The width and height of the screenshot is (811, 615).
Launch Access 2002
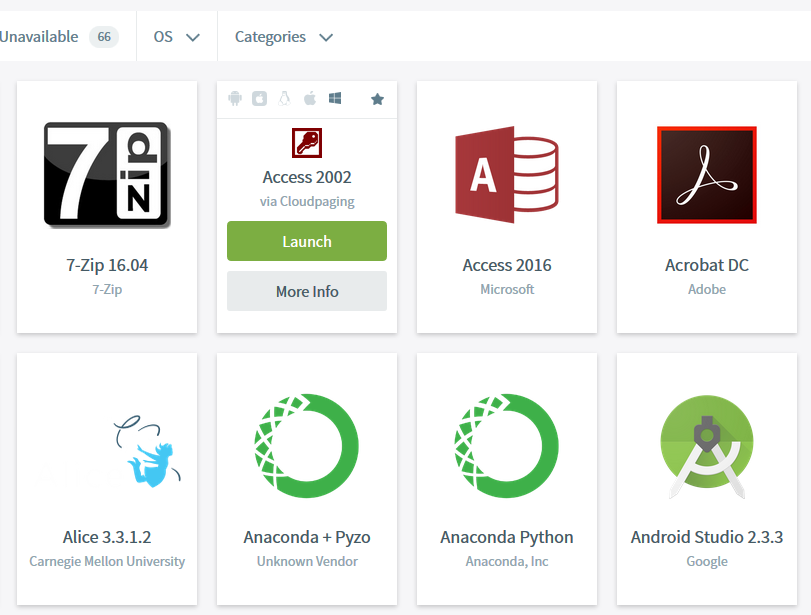307,241
